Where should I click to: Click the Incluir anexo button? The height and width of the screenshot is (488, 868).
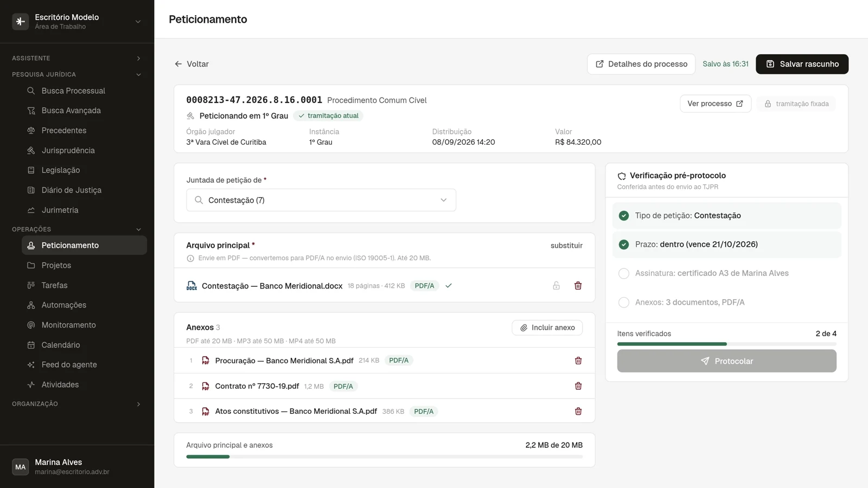[x=547, y=328]
